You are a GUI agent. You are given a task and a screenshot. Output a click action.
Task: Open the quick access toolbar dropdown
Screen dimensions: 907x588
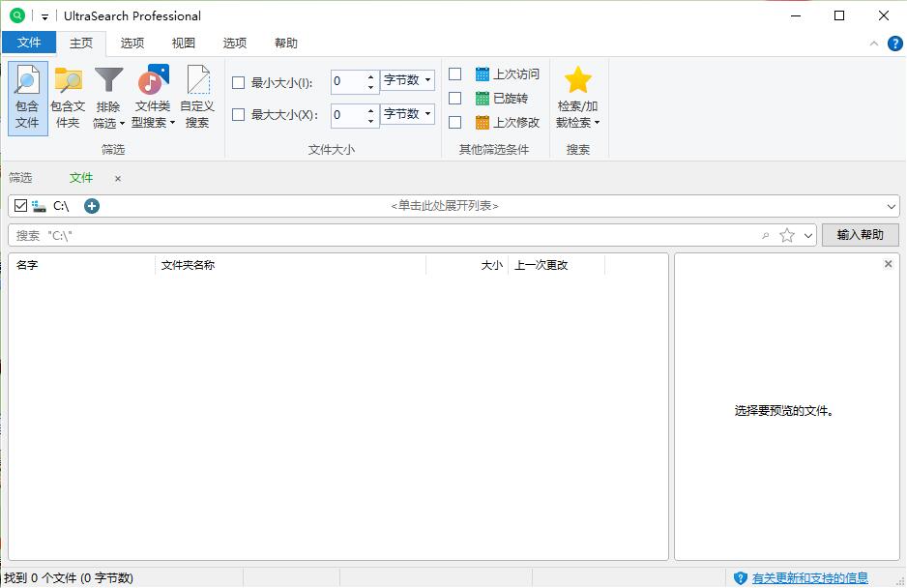coord(44,16)
